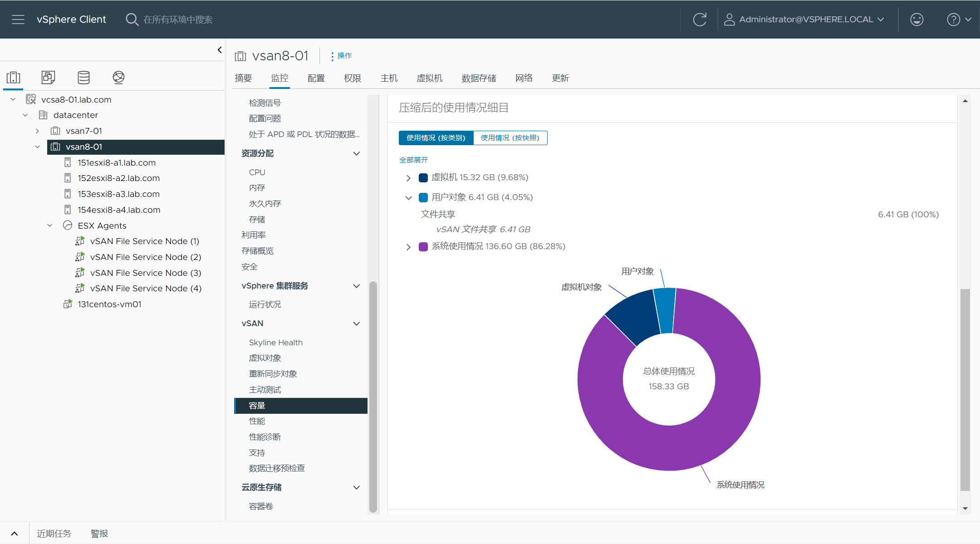Image resolution: width=980 pixels, height=544 pixels.
Task: Open the 操作 actions menu
Action: click(342, 56)
